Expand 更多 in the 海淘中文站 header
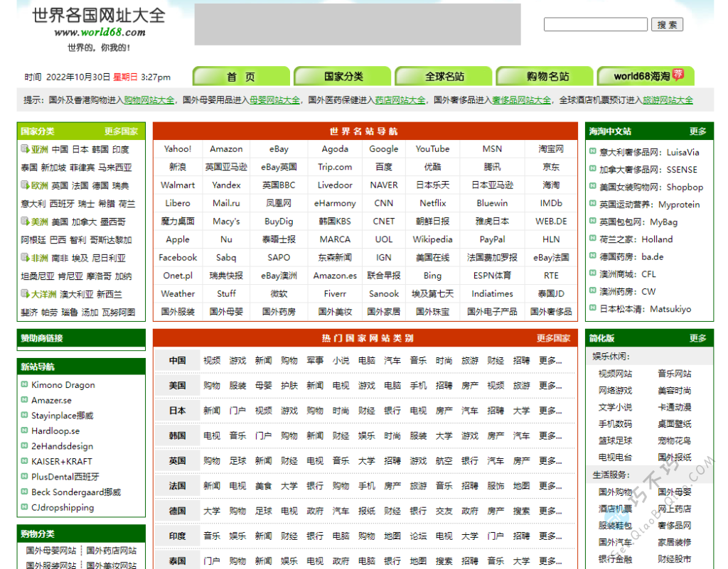 (x=697, y=131)
